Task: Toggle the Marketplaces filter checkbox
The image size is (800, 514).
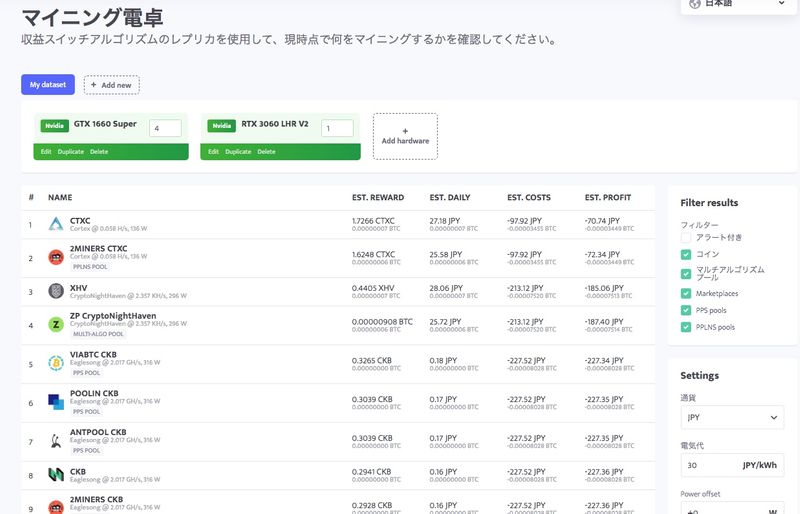Action: (x=686, y=293)
